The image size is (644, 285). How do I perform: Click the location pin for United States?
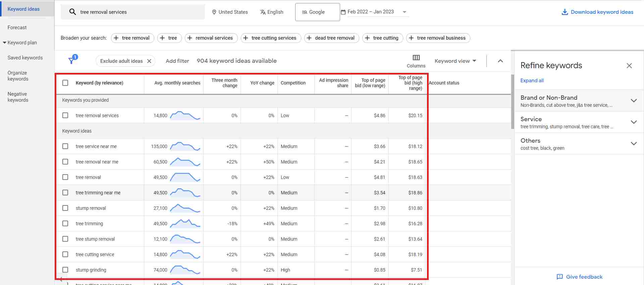click(x=214, y=12)
